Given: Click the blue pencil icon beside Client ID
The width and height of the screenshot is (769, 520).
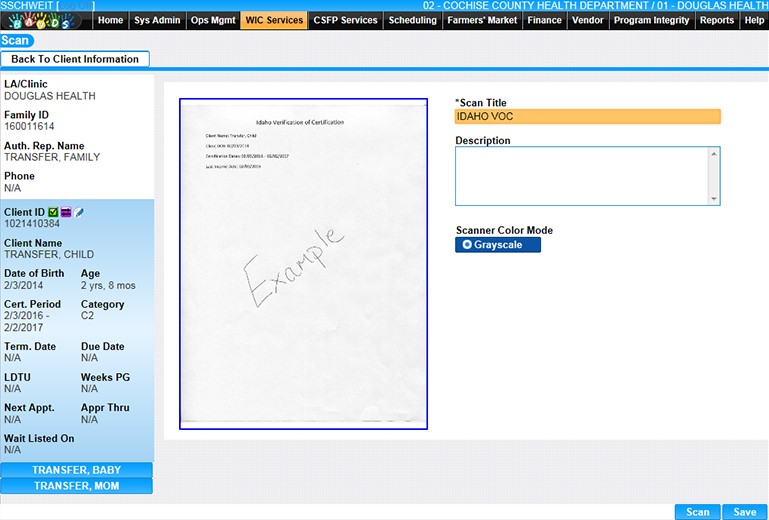Looking at the screenshot, I should [78, 212].
